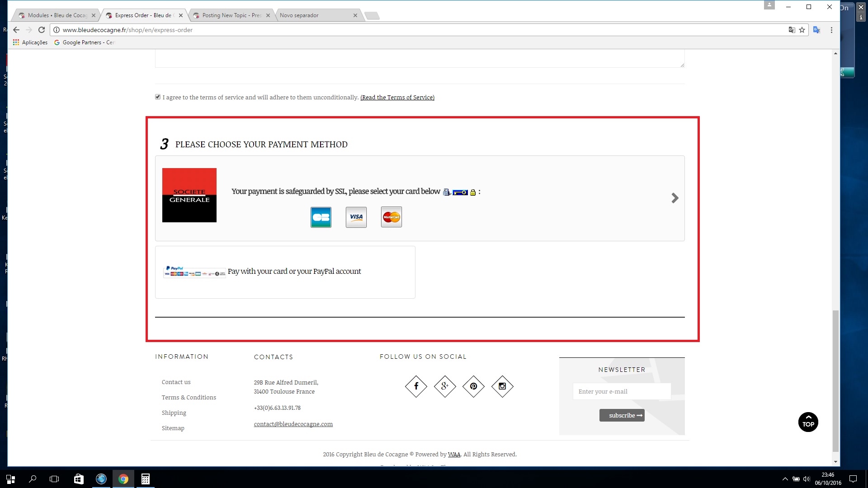Switch to the Modules Bleu de Cocagne tab
The image size is (868, 488).
pos(57,15)
